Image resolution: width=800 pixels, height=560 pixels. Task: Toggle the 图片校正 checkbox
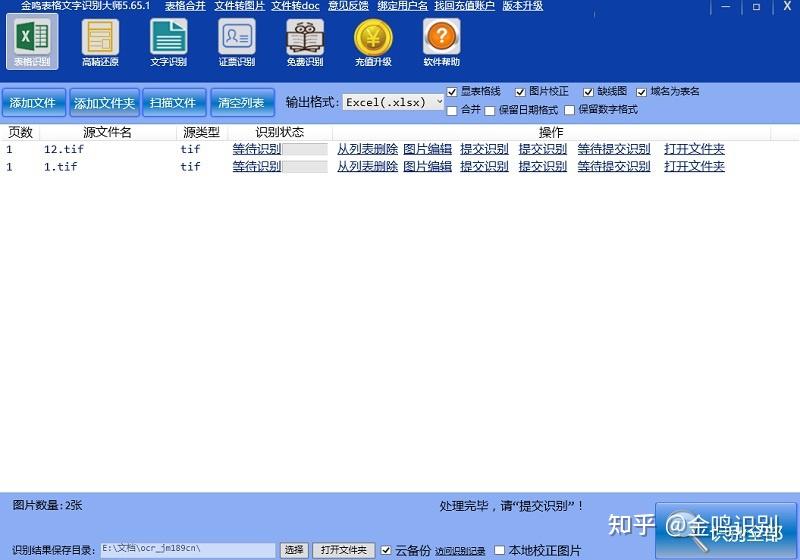[520, 92]
